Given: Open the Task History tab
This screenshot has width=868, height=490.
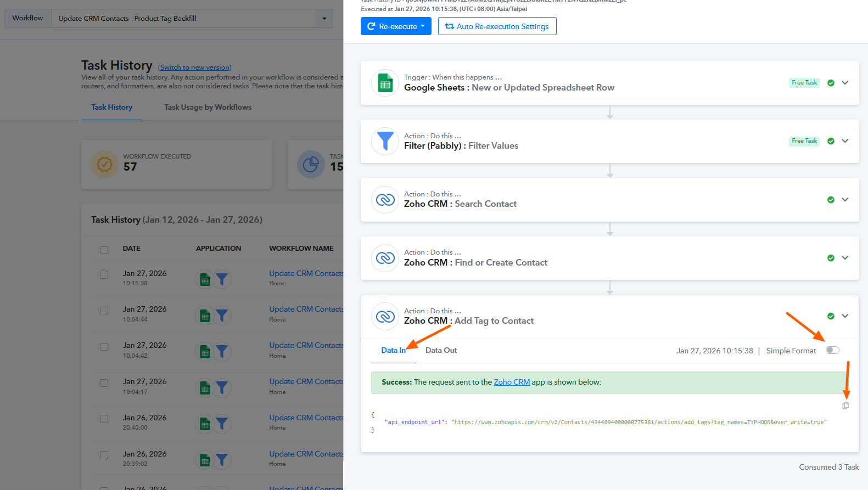Looking at the screenshot, I should pos(111,108).
